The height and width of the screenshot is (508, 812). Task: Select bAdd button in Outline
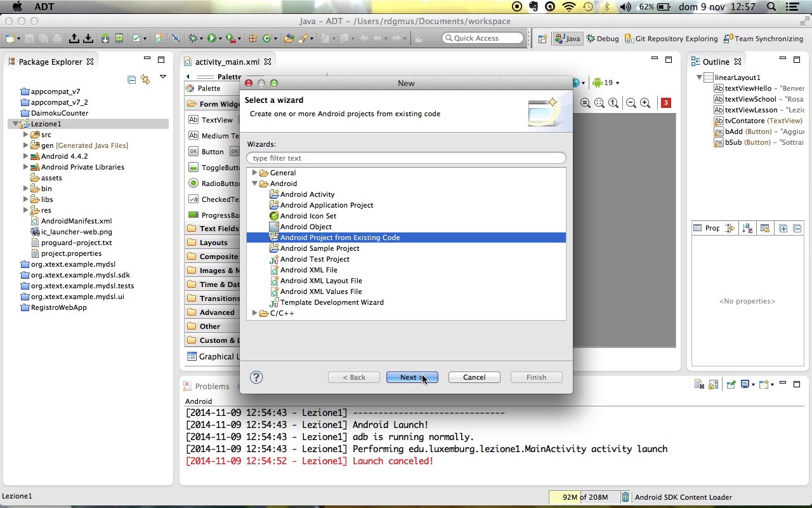(x=759, y=131)
